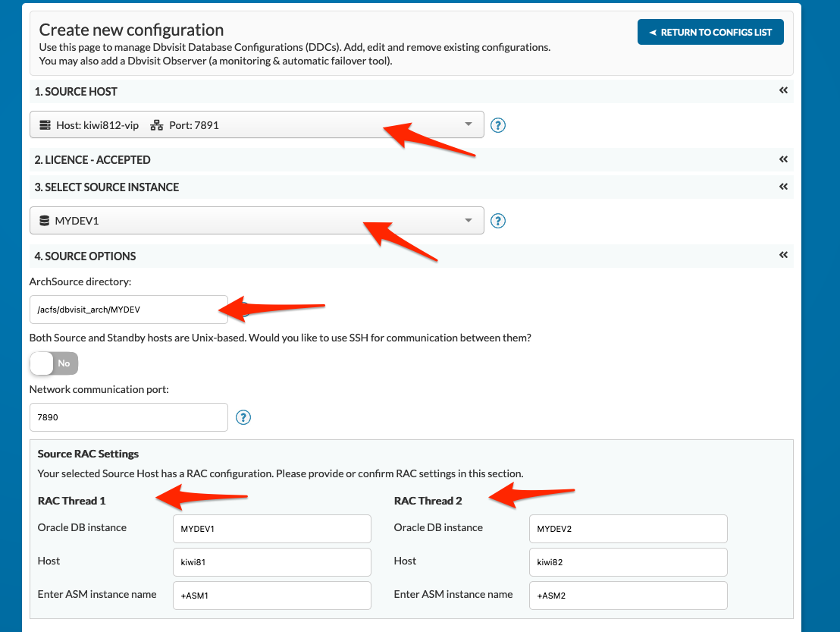Click RAC Thread 1 ASM instance name field
This screenshot has width=840, height=632.
tap(272, 596)
